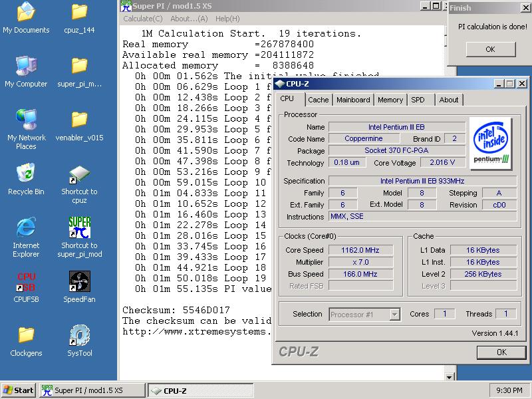
Task: Click the Core Speed 1162.0 MHz field
Action: (x=360, y=250)
